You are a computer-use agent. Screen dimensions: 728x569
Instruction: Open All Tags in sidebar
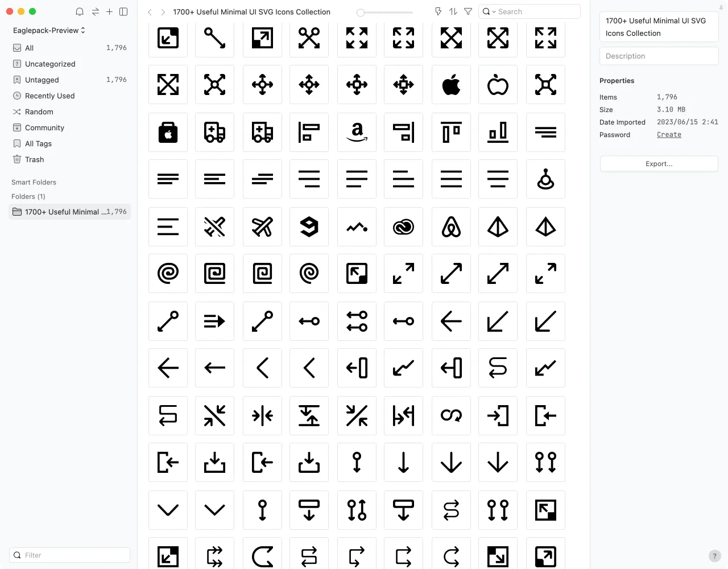click(x=38, y=144)
